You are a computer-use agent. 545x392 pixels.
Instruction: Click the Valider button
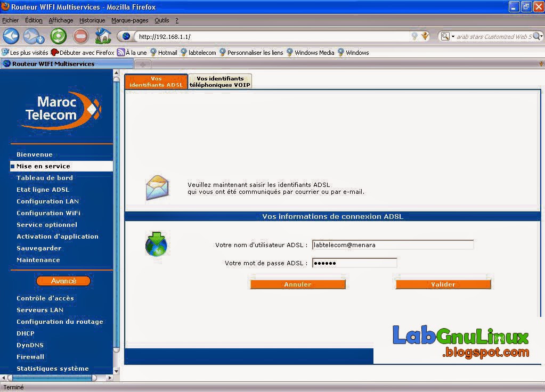pos(443,284)
